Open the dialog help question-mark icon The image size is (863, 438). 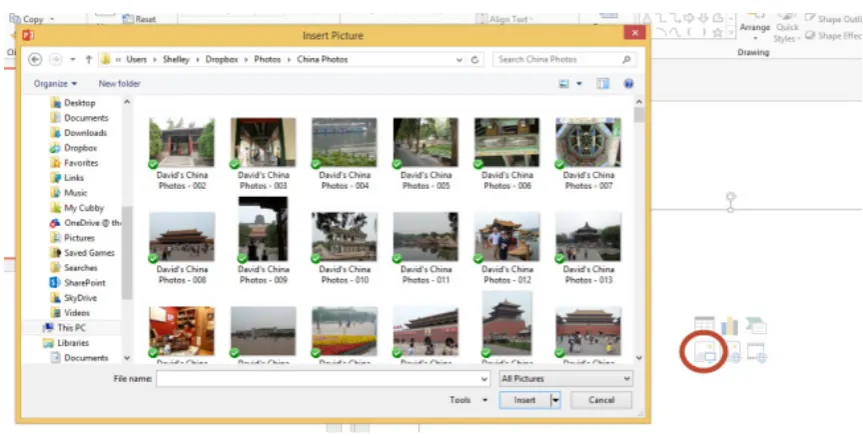(629, 84)
